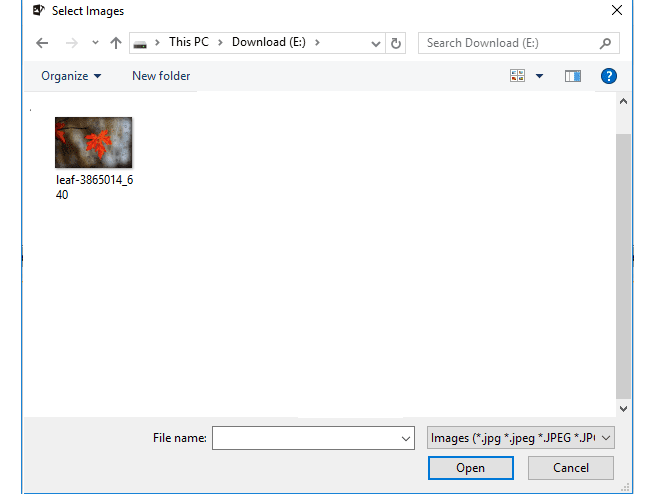Expand chevron after Download (E:) breadcrumb
This screenshot has height=500, width=662.
point(317,42)
